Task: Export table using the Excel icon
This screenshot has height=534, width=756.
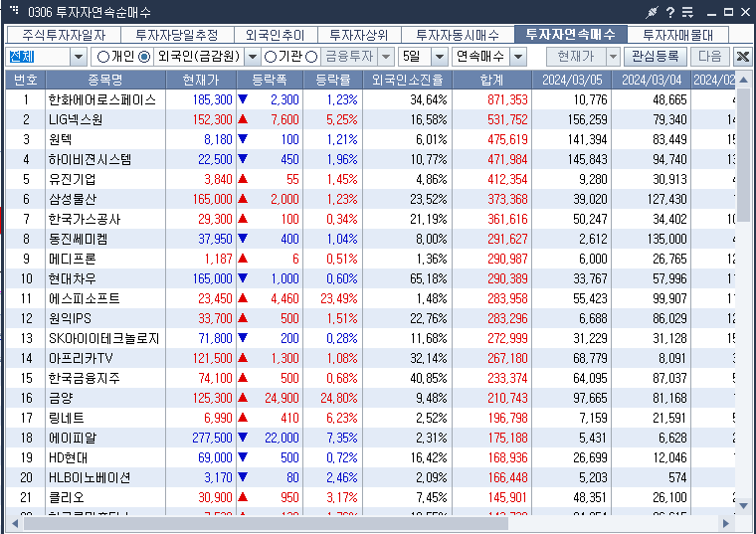Action: click(x=743, y=57)
